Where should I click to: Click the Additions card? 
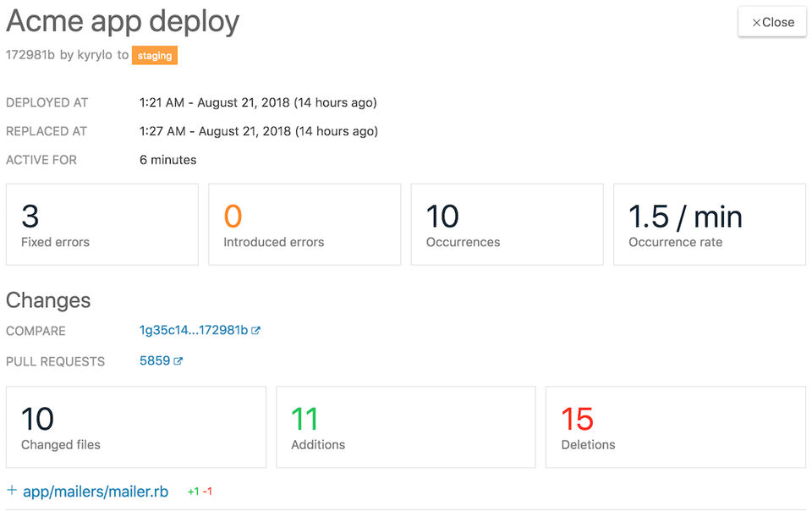(406, 427)
